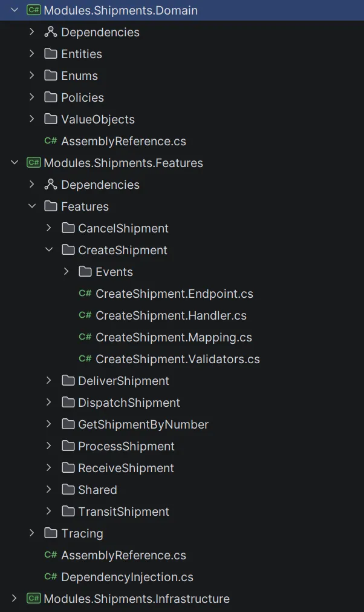Click the Tracing folder icon
Viewport: 364px width, 612px height.
[51, 533]
